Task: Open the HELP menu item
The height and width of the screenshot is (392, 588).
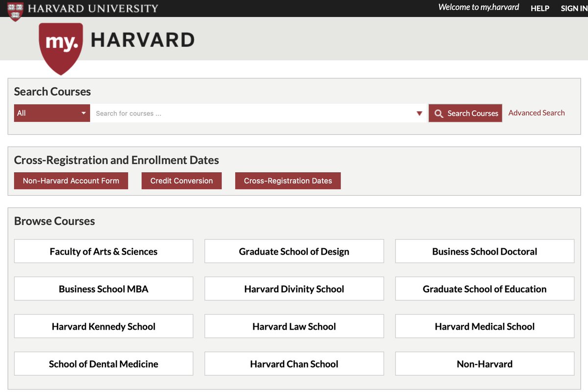Action: point(540,8)
